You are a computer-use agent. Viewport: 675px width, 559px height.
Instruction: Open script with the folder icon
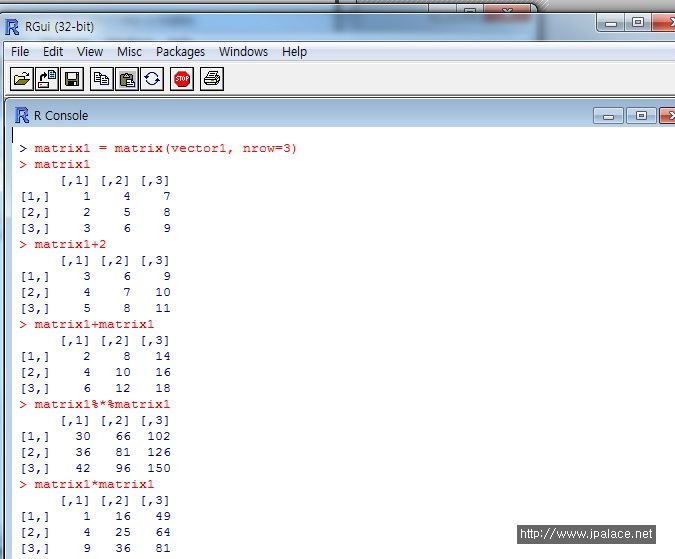coord(22,79)
